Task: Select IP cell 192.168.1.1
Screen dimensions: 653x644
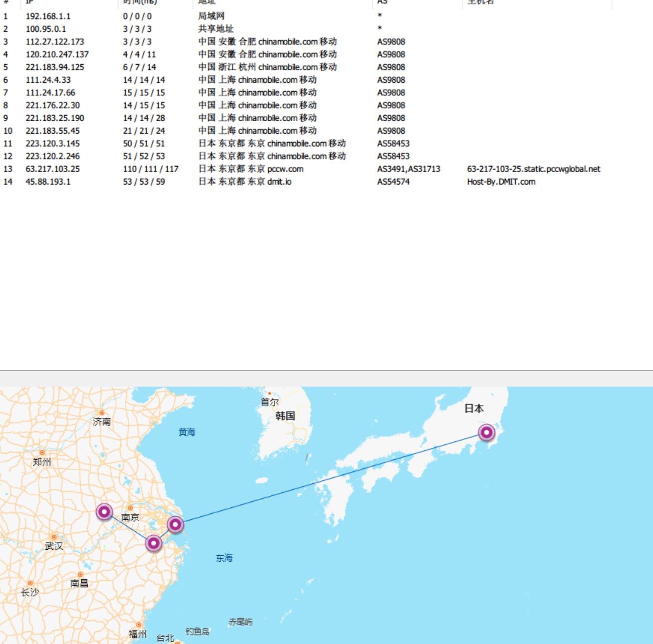Action: click(48, 16)
